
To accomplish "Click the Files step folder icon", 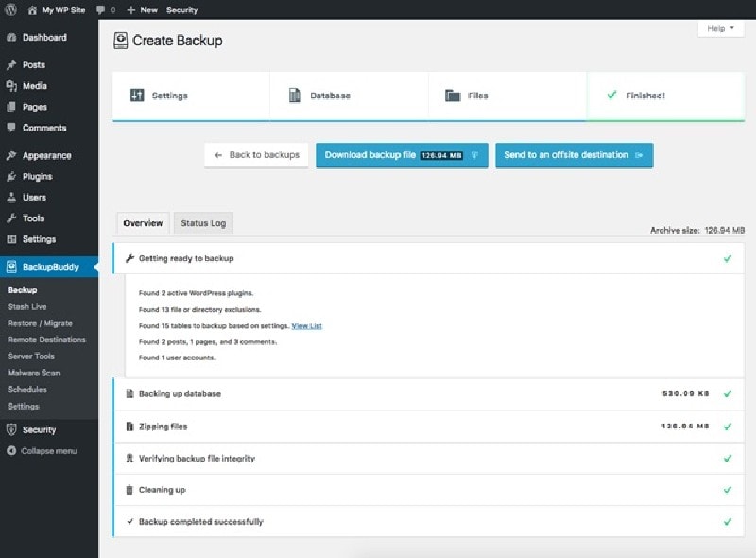I will [x=453, y=96].
